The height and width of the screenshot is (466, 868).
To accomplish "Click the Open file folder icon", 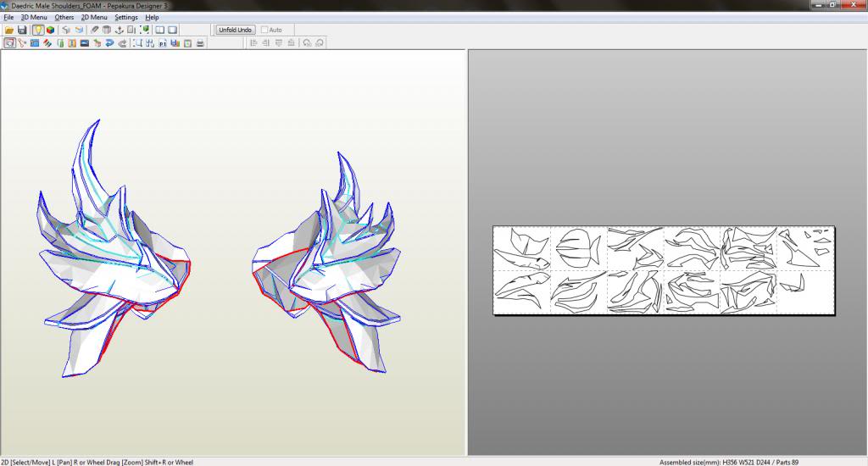I will (x=9, y=30).
